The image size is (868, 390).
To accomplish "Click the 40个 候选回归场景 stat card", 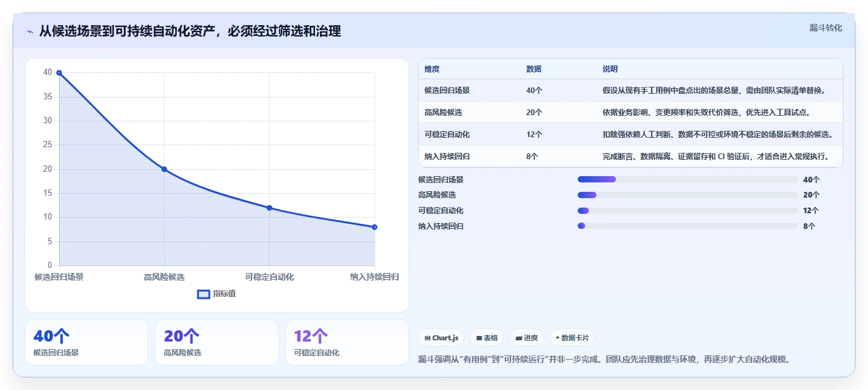I will point(87,342).
